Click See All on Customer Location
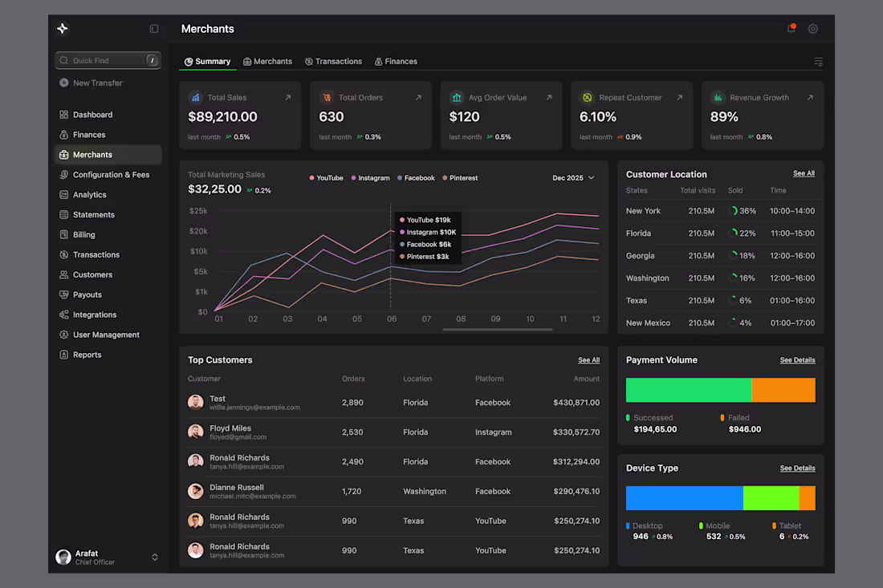 804,172
